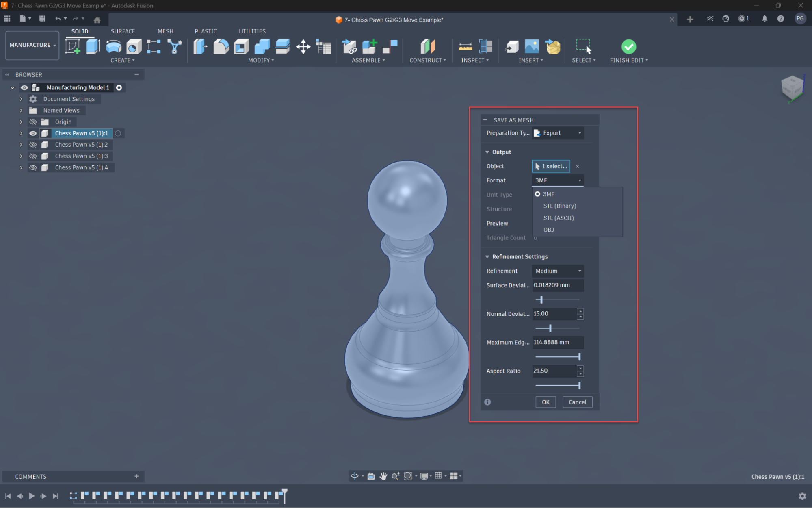Hide the Chess Pawn v5 (1):1 component
The width and height of the screenshot is (812, 508).
33,133
